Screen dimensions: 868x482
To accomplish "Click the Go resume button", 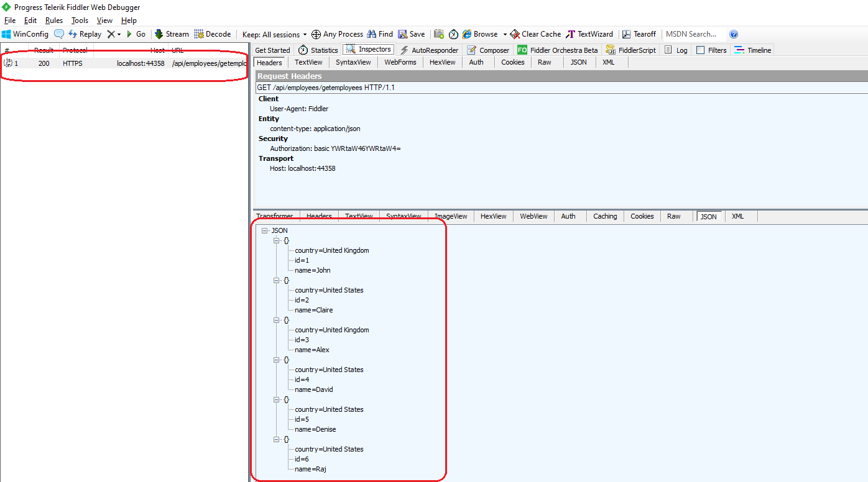I will [x=136, y=34].
